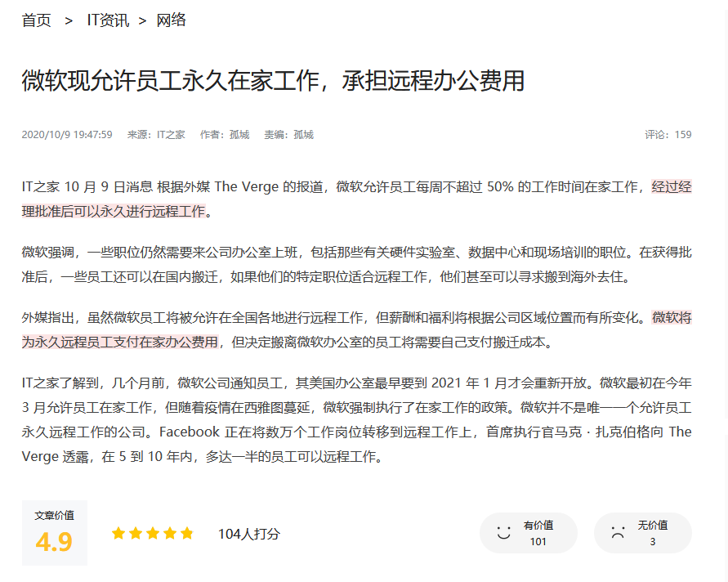Vote 无价值 on the article
Viewport: 728px width, 582px height.
pyautogui.click(x=642, y=533)
